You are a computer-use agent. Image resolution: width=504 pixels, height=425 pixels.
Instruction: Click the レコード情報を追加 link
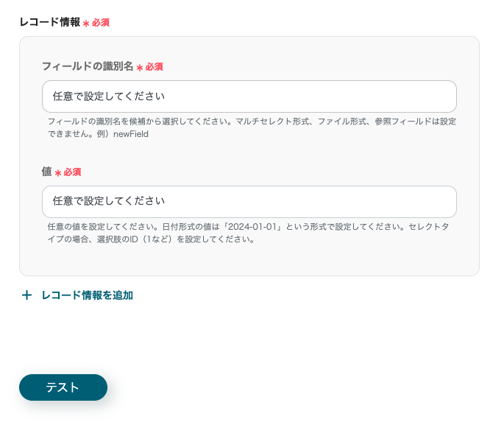tap(87, 295)
